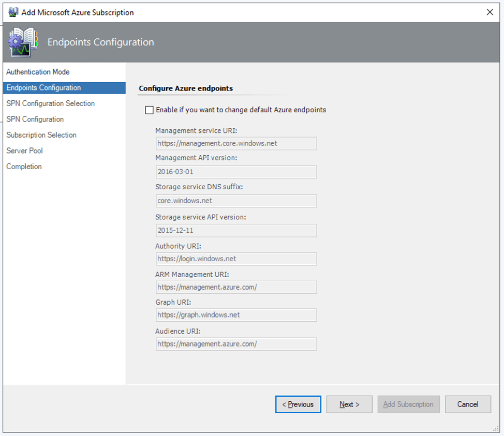Select SPN Configuration in the sidebar
The width and height of the screenshot is (504, 436).
point(35,119)
